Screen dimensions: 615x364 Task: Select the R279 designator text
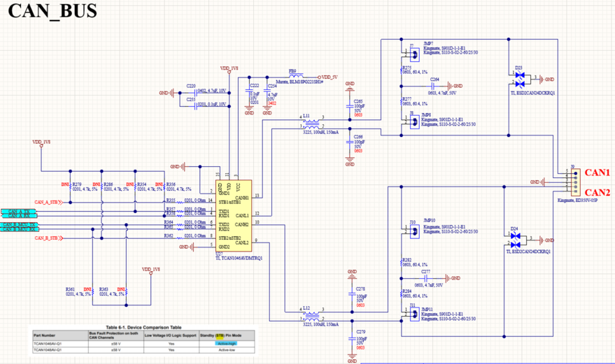click(77, 184)
